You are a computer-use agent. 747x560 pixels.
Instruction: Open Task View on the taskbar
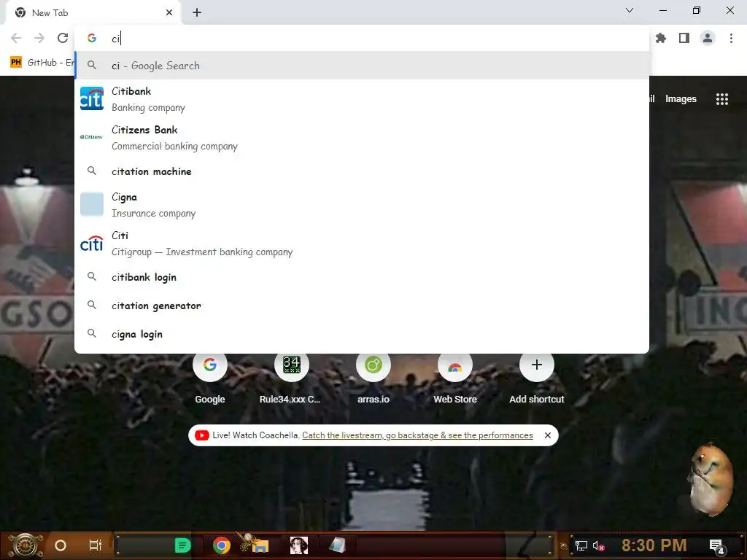tap(96, 545)
